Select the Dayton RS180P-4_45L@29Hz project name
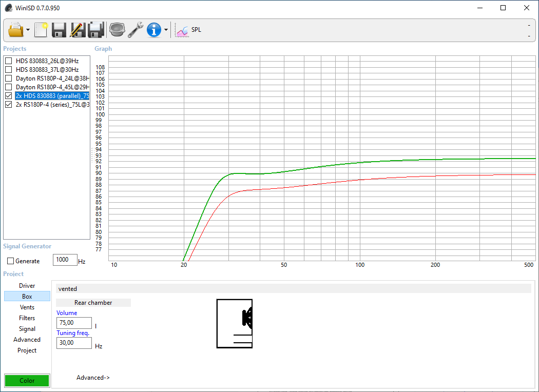This screenshot has width=539, height=392. coord(52,87)
